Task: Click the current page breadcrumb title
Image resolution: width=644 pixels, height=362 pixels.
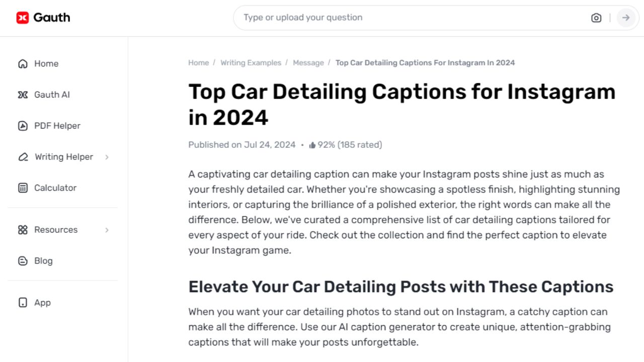Action: click(x=425, y=62)
